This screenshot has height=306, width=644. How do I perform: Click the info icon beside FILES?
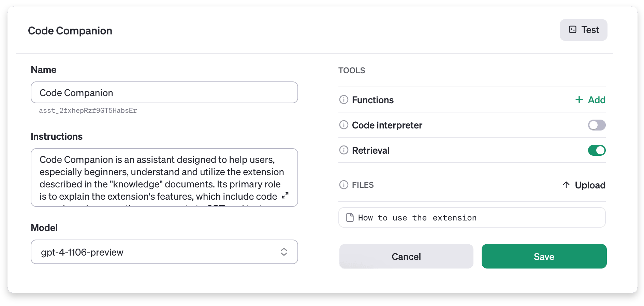point(343,185)
